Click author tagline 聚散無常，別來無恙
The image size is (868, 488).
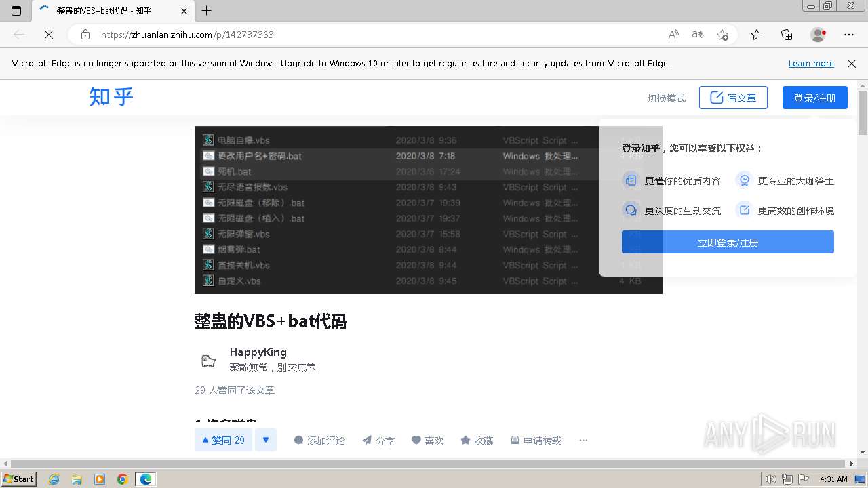click(273, 367)
